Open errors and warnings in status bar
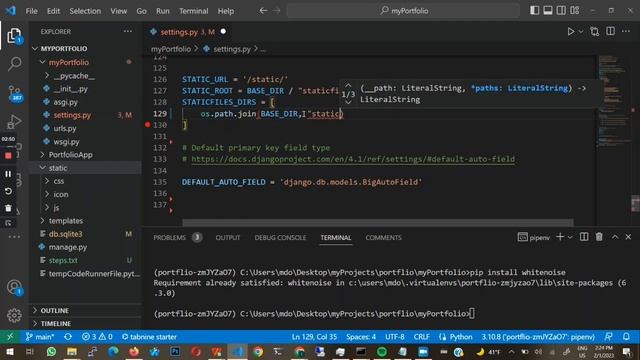640x360 pixels. (x=97, y=337)
